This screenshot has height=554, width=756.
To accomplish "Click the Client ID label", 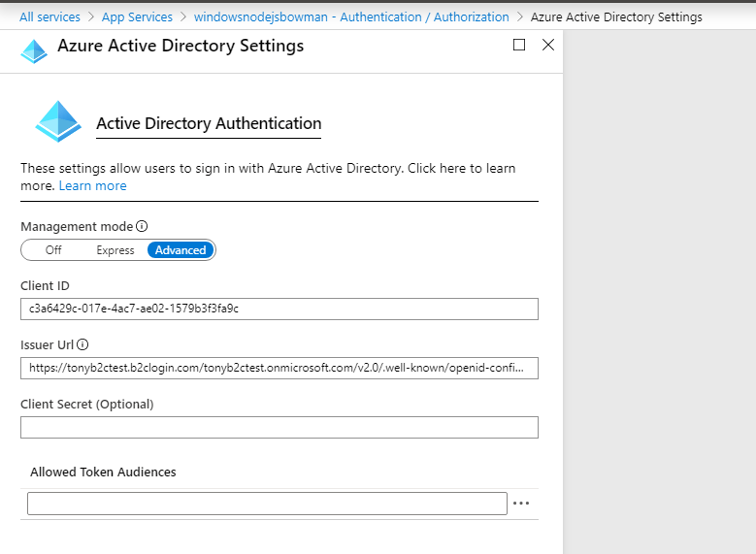I will pos(45,285).
